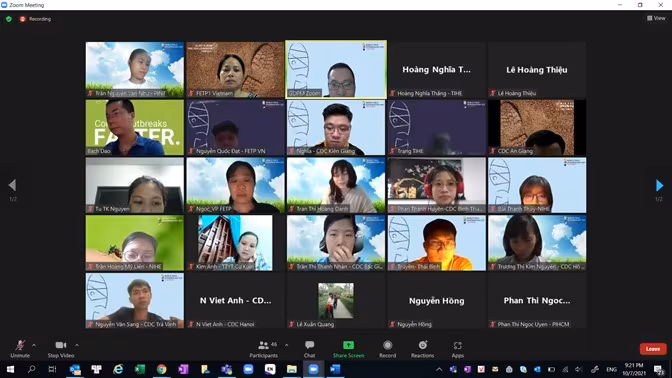Click the volume icon in system tray
Viewport: 672px width, 378px height.
click(x=579, y=369)
